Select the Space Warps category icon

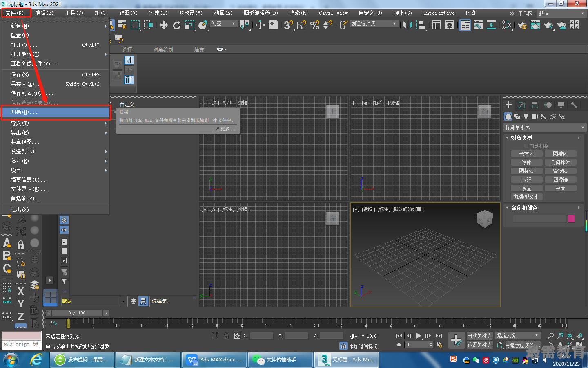pyautogui.click(x=553, y=117)
